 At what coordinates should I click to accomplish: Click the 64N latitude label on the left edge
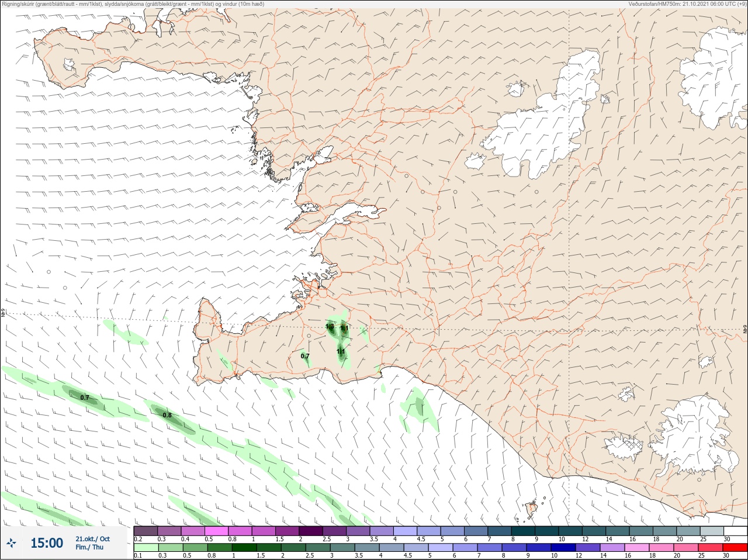click(2, 313)
